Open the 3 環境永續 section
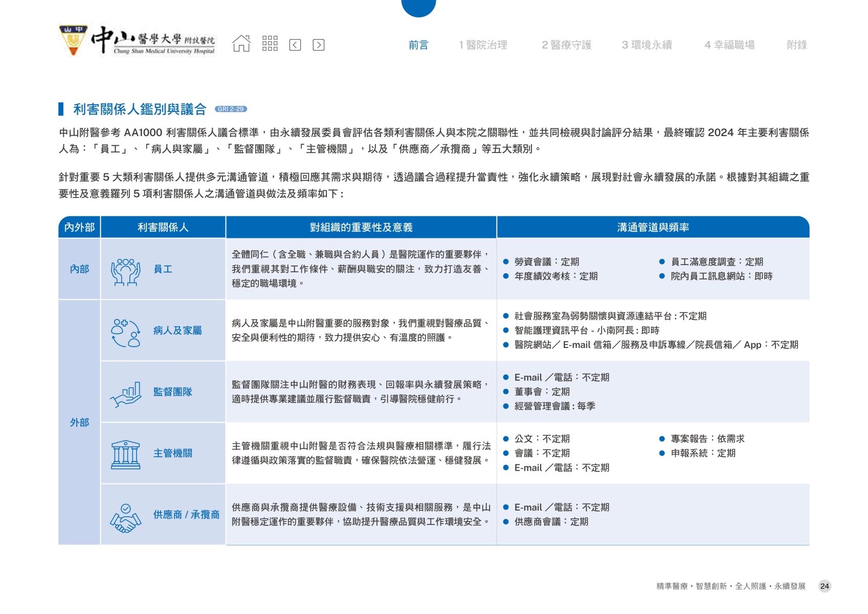The height and width of the screenshot is (614, 868). (647, 45)
